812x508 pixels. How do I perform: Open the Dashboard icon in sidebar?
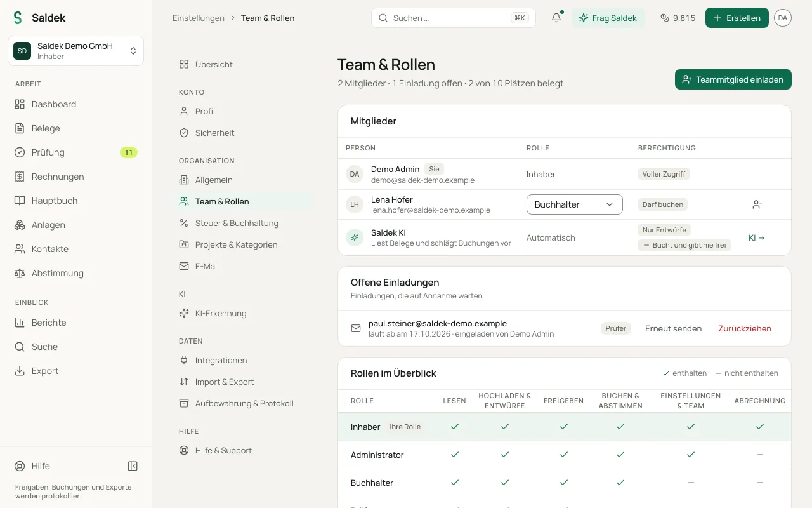[20, 104]
